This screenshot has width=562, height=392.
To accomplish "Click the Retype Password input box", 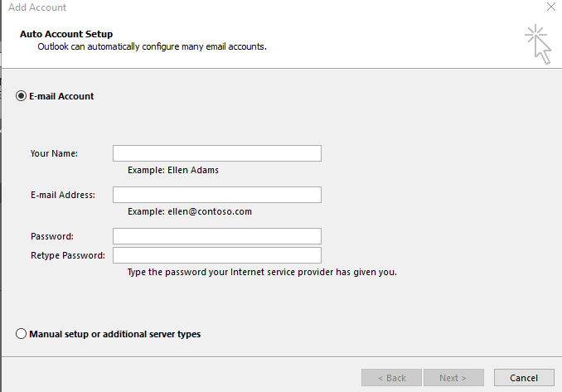I will coord(217,255).
